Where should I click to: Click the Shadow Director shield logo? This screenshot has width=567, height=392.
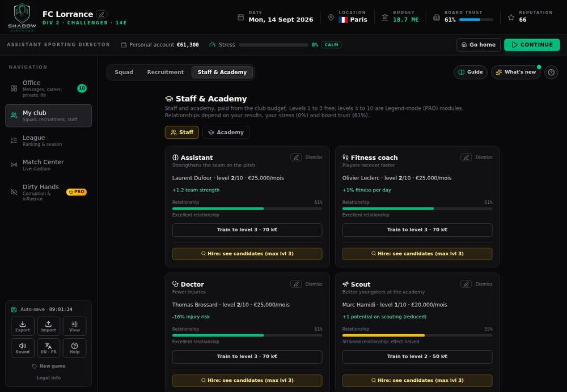22,17
